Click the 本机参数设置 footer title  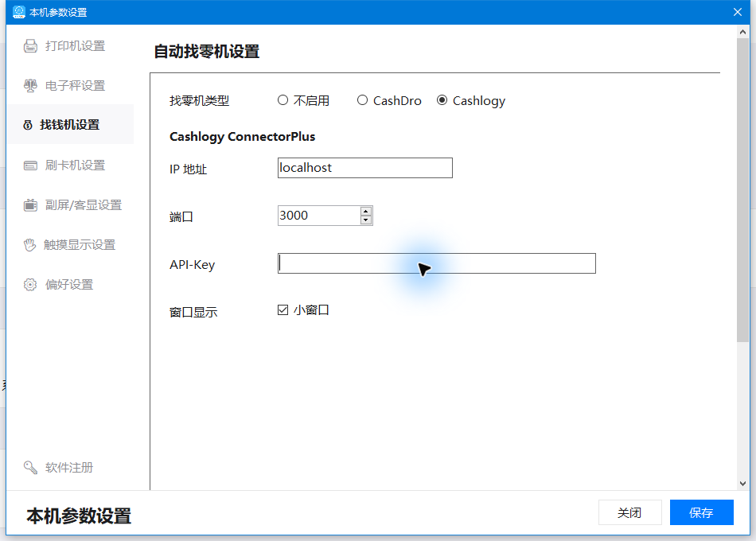coord(79,516)
